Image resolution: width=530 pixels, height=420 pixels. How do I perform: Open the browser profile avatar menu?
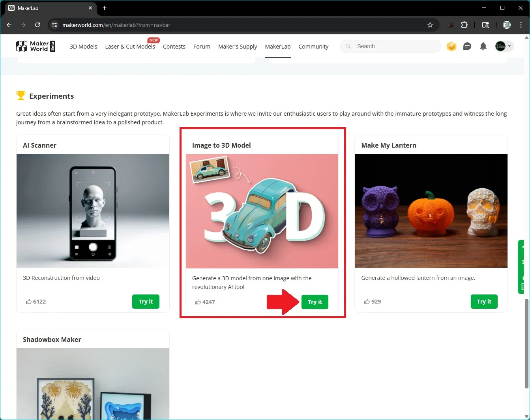coord(506,24)
